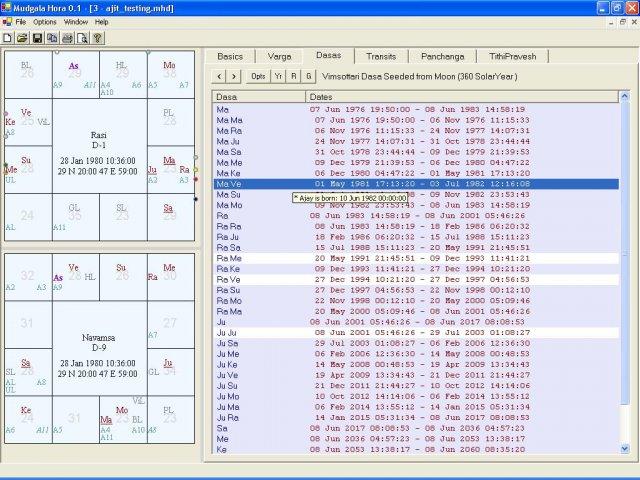
Task: Open the Options menu
Action: pyautogui.click(x=45, y=21)
